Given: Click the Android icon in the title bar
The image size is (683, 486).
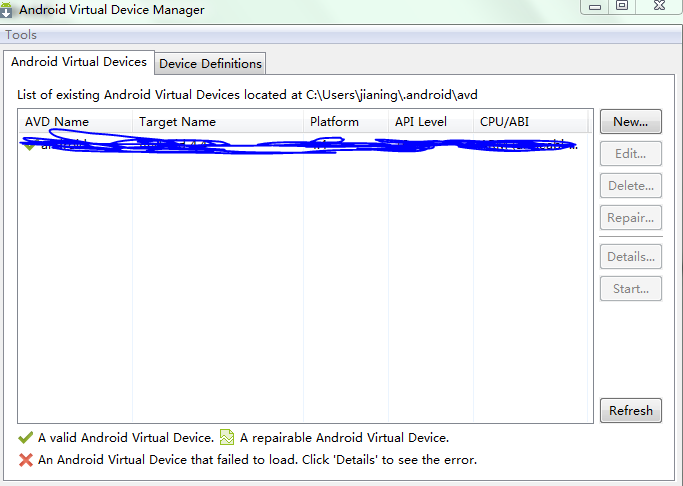Looking at the screenshot, I should pos(6,10).
